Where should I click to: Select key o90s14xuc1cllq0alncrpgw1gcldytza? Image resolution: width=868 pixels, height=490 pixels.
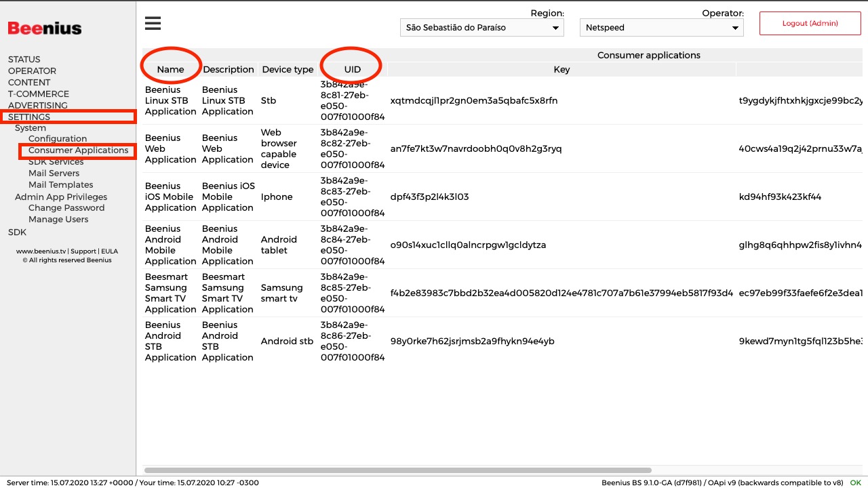(x=469, y=245)
